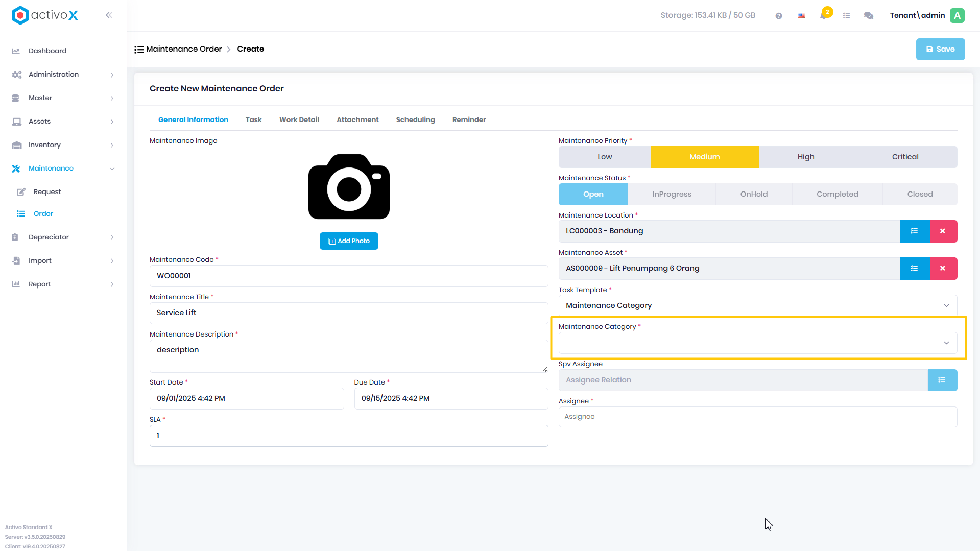Go to Maintenance Order breadcrumb
980x551 pixels.
[184, 49]
